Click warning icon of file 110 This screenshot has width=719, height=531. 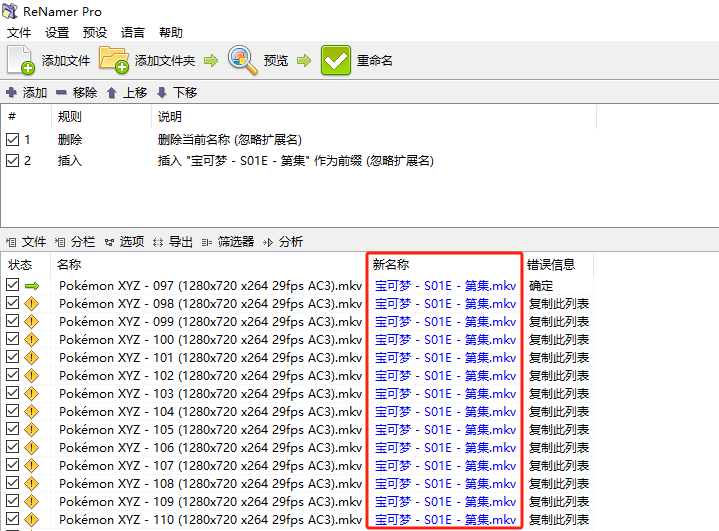[31, 520]
